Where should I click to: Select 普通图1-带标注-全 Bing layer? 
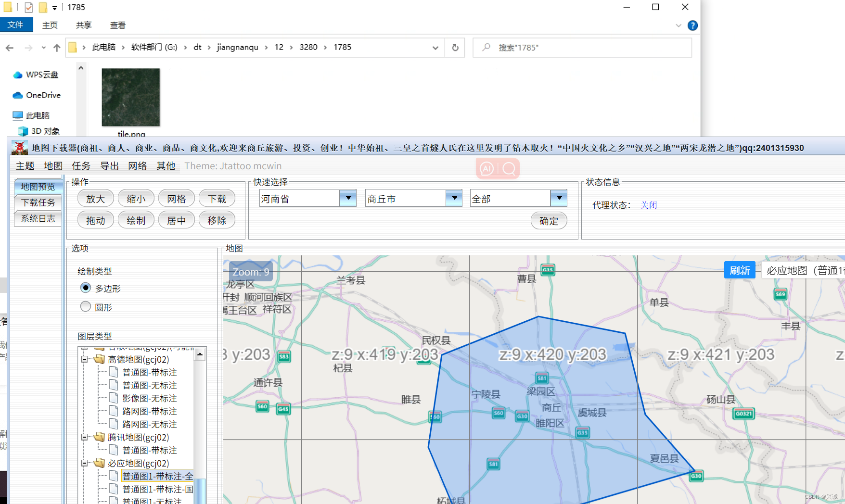157,476
